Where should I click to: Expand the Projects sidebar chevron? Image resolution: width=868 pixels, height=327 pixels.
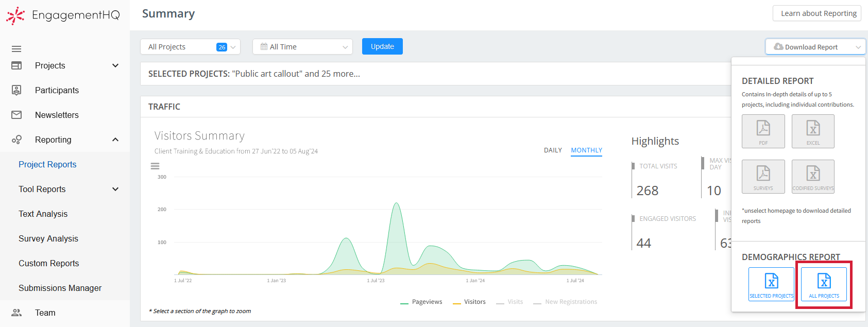point(115,65)
